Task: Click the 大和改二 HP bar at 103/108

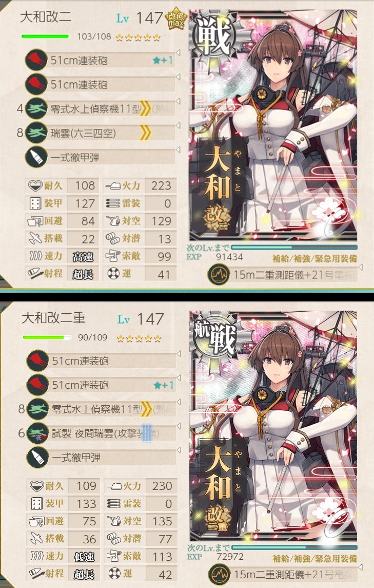Action: tap(45, 36)
